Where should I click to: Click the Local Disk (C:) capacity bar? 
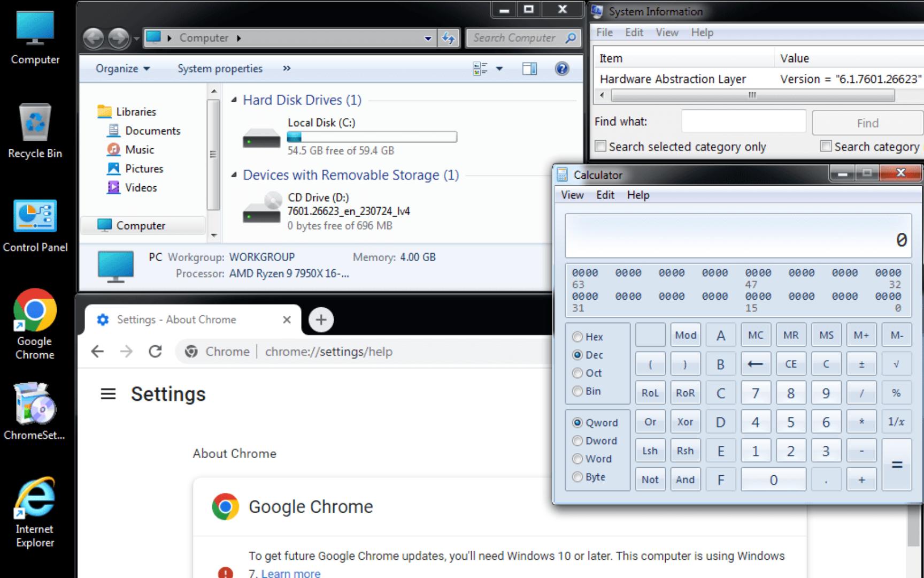372,137
